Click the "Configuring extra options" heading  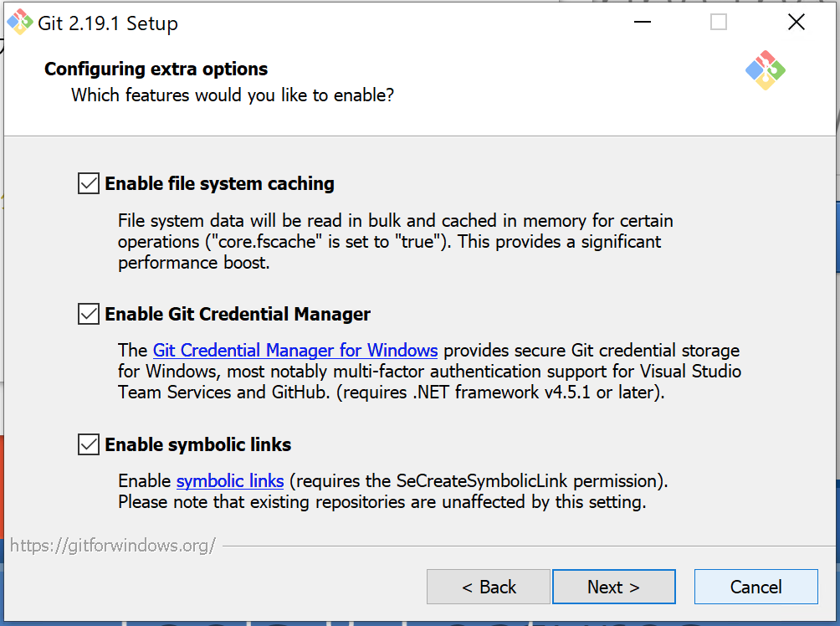click(x=156, y=69)
